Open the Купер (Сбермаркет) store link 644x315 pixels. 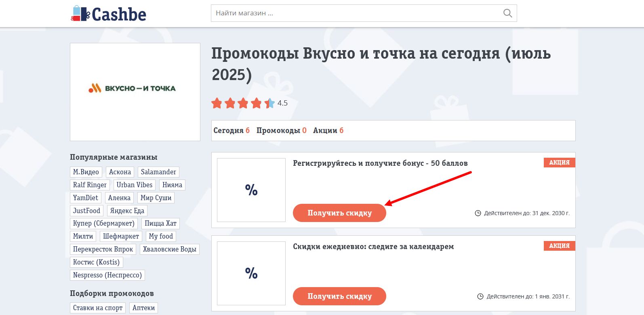click(x=104, y=223)
